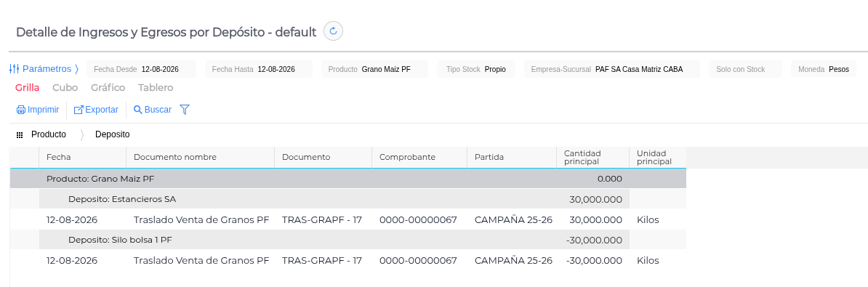This screenshot has height=287, width=868.
Task: Click the grid dots icon before Producto
Action: tap(20, 135)
